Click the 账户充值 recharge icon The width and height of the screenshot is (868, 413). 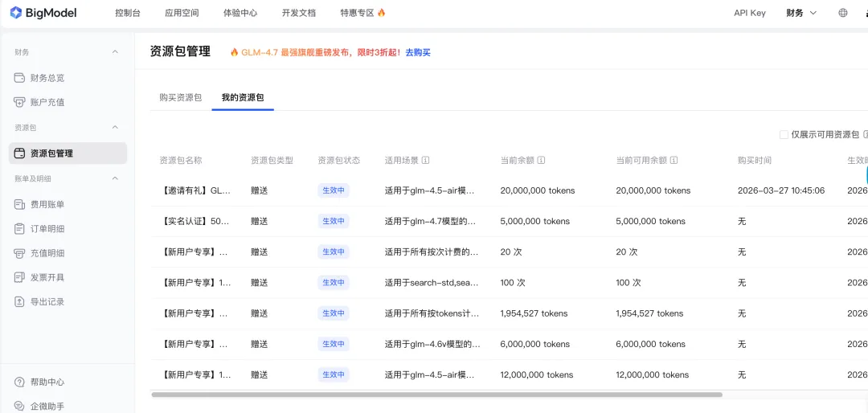point(19,102)
